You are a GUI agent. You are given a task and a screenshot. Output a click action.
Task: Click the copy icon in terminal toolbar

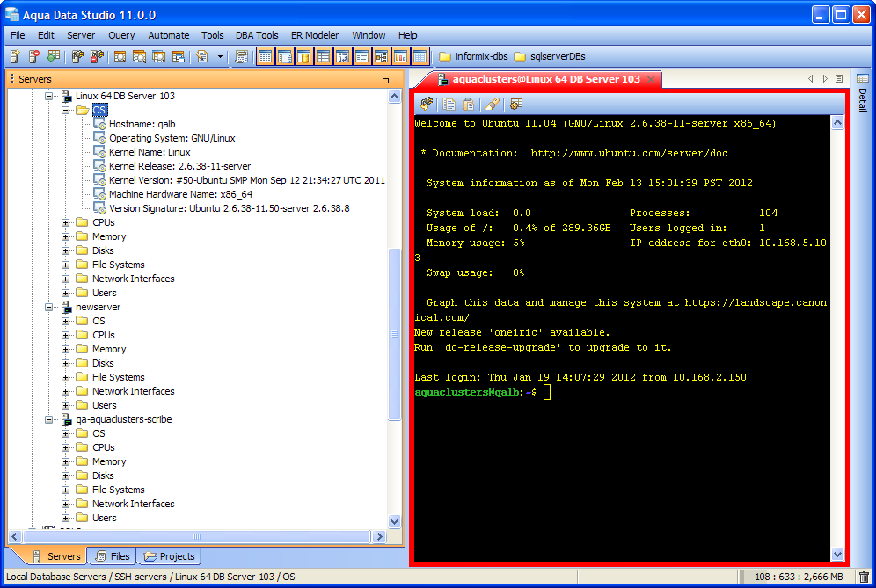click(x=449, y=104)
